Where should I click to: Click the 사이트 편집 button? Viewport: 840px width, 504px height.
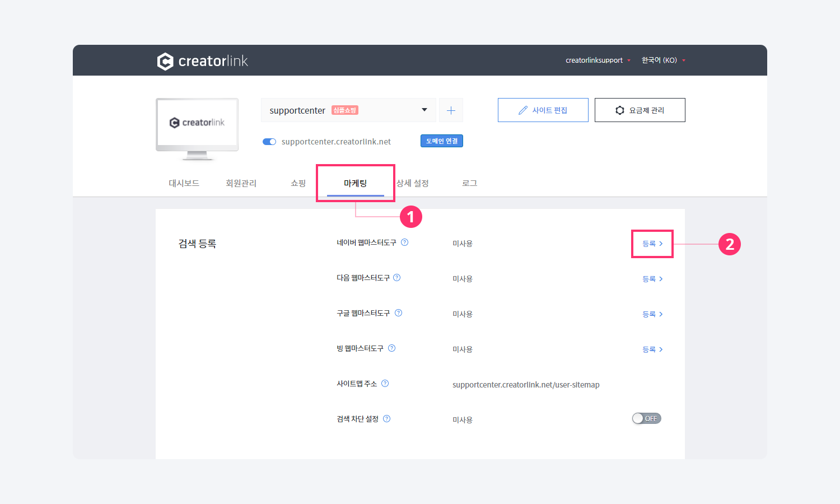[543, 110]
